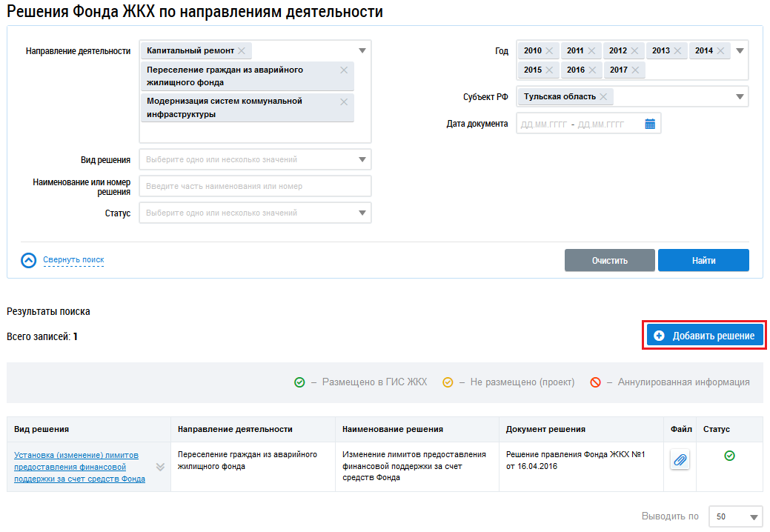Image resolution: width=770 pixels, height=532 pixels.
Task: Click the Очистить button
Action: click(609, 261)
